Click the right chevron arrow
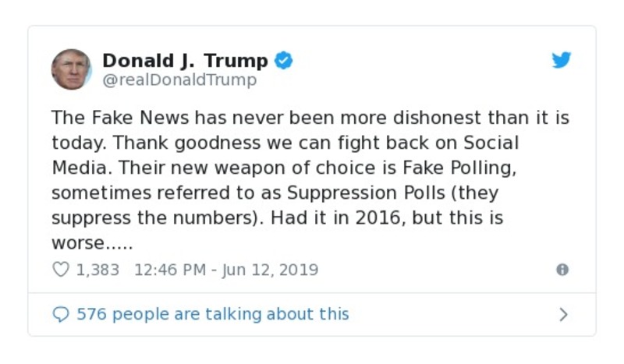This screenshot has height=364, width=624. 563,314
